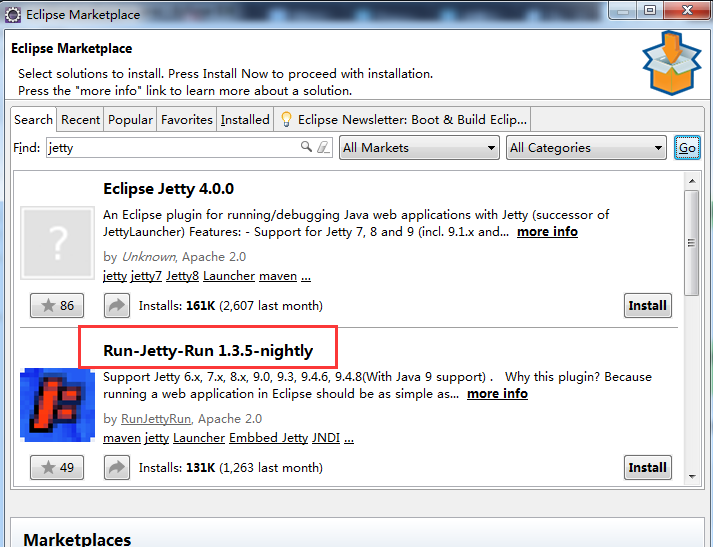This screenshot has height=547, width=713.
Task: Click the Marketplaces heading
Action: [x=77, y=539]
